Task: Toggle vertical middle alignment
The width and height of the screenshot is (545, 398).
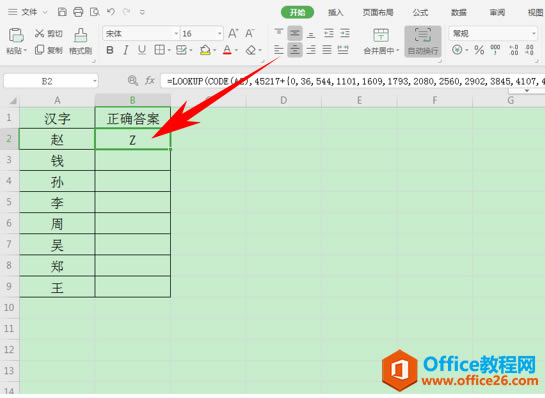Action: point(295,33)
